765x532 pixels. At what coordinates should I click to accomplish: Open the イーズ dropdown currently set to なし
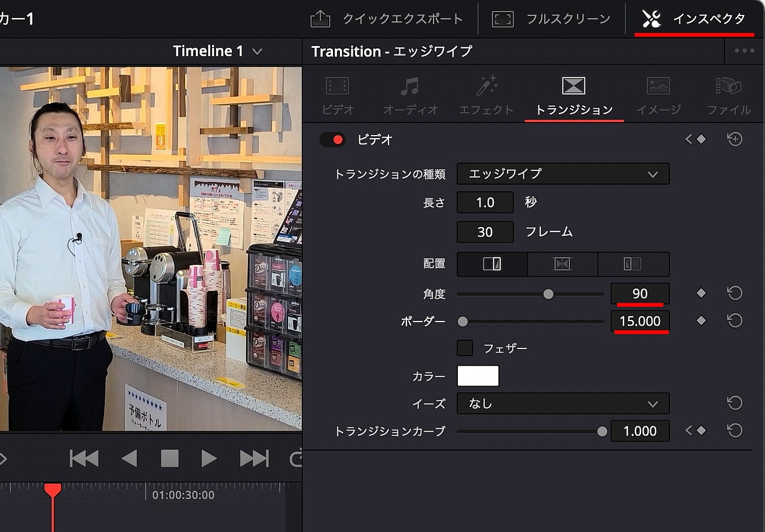tap(562, 403)
